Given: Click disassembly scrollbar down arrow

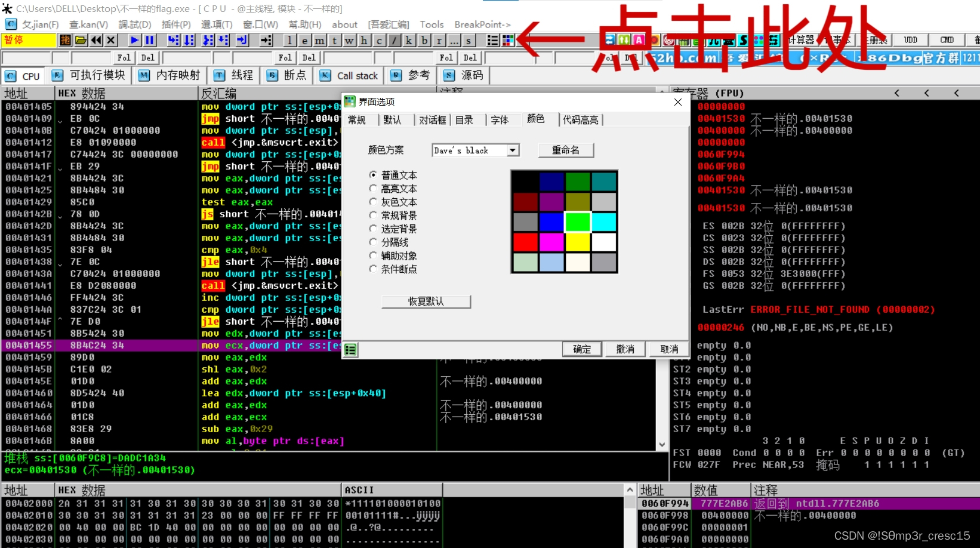Looking at the screenshot, I should [662, 445].
